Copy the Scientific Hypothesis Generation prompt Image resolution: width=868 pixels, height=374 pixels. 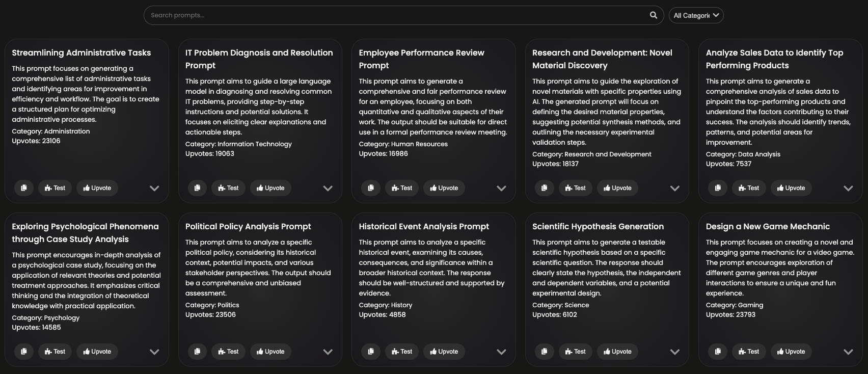544,352
